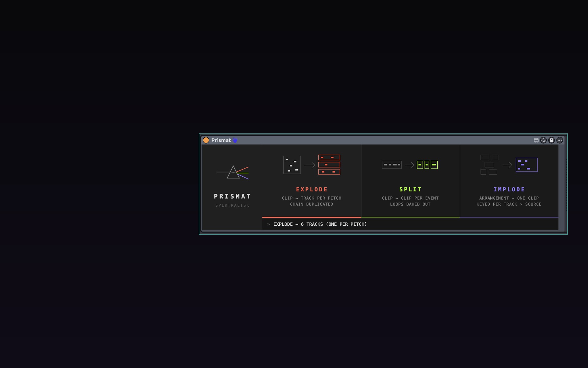Click 'CLIP → TRACK PER PITCH' description

(311, 198)
